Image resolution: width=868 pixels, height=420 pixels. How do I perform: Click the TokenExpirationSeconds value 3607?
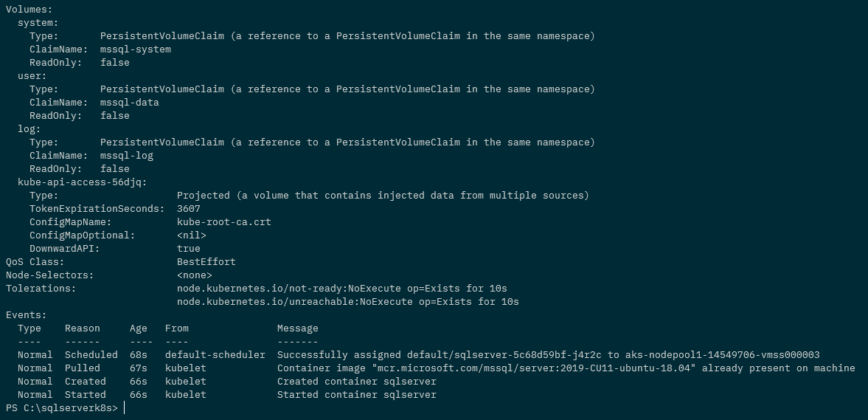pos(188,209)
